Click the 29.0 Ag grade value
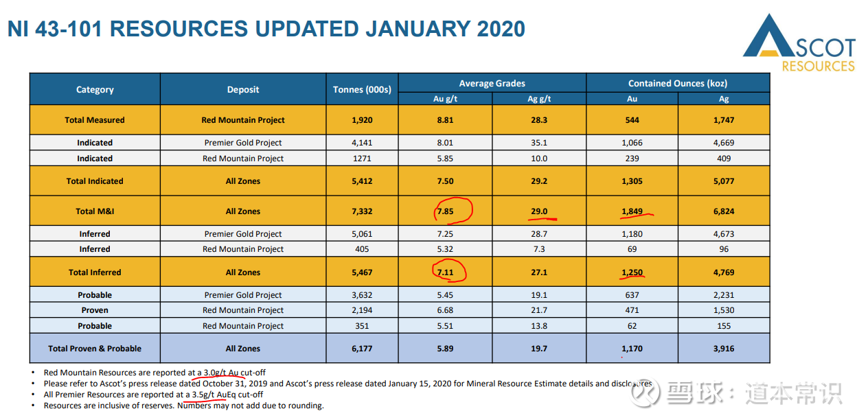This screenshot has width=868, height=420. click(539, 211)
